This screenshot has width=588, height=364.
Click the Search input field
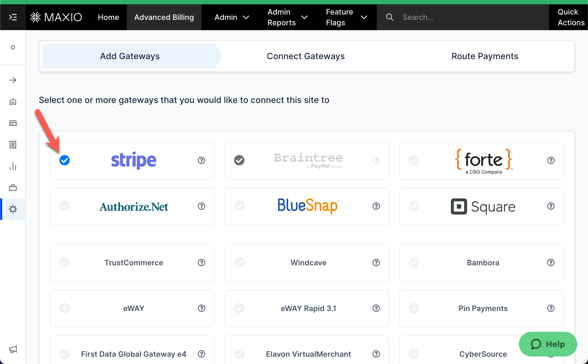coord(471,17)
